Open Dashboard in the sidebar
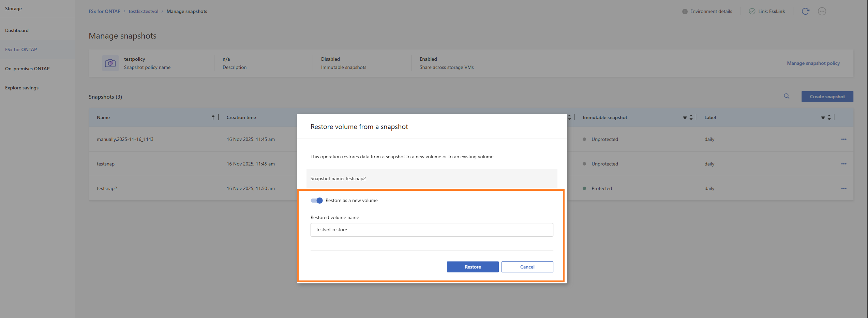The image size is (868, 318). tap(17, 30)
